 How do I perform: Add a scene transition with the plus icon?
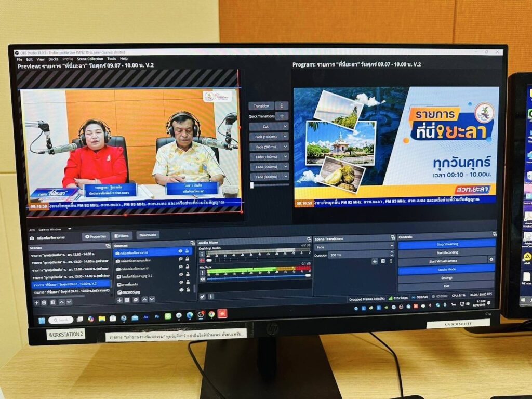pyautogui.click(x=374, y=261)
